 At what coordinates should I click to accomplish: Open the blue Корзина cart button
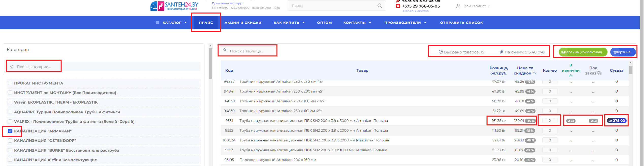click(623, 52)
